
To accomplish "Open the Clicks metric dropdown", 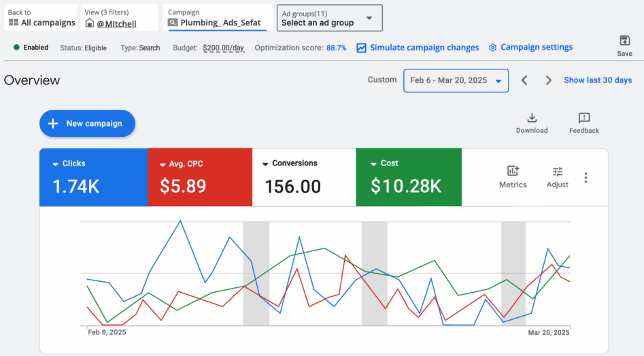I will pos(56,164).
